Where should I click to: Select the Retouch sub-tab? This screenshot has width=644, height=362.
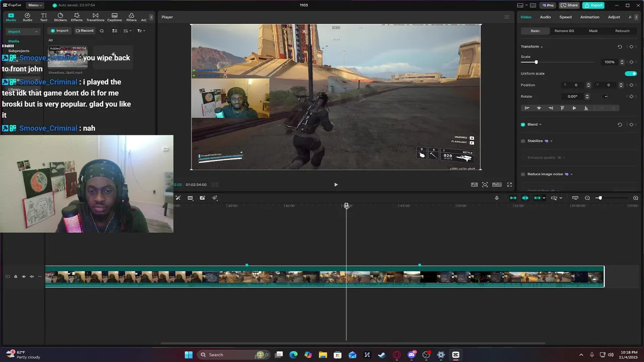point(622,31)
